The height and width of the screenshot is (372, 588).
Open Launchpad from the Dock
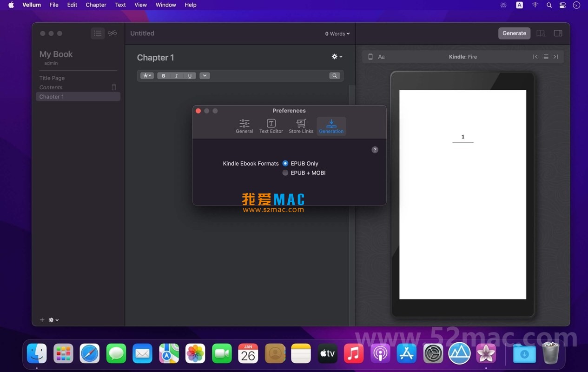point(63,354)
